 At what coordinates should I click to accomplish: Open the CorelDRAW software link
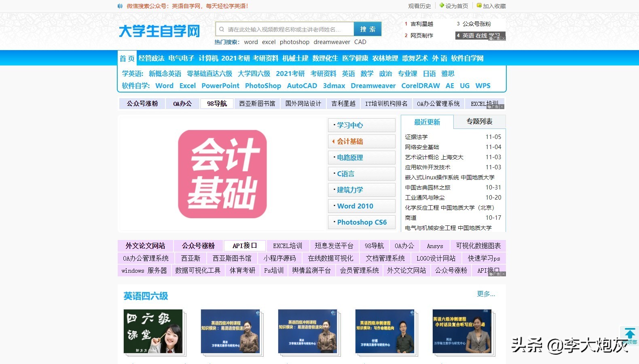(421, 86)
